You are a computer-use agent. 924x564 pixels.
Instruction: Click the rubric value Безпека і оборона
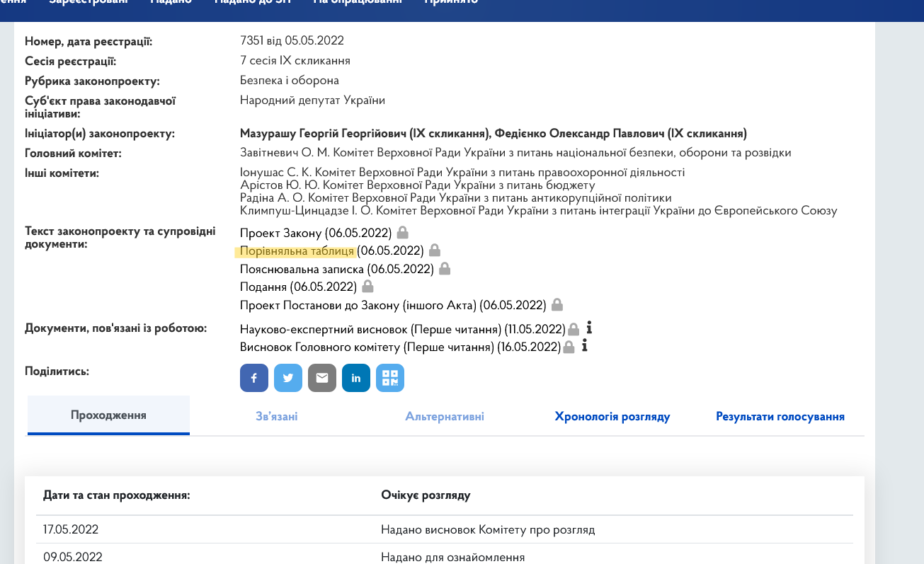pos(290,81)
